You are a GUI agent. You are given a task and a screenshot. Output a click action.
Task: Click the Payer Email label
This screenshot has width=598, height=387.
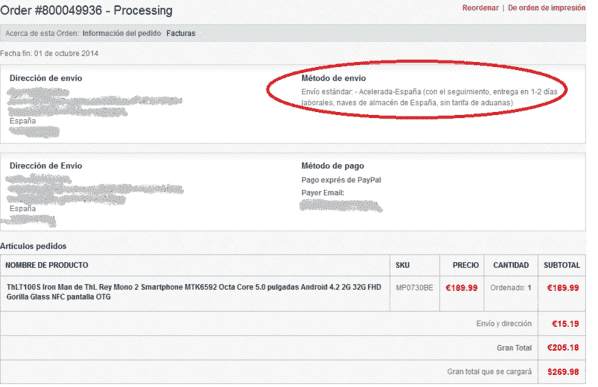coord(323,193)
